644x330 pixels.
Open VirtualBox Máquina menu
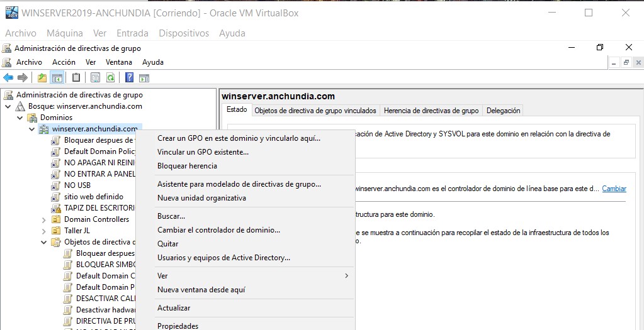[64, 33]
